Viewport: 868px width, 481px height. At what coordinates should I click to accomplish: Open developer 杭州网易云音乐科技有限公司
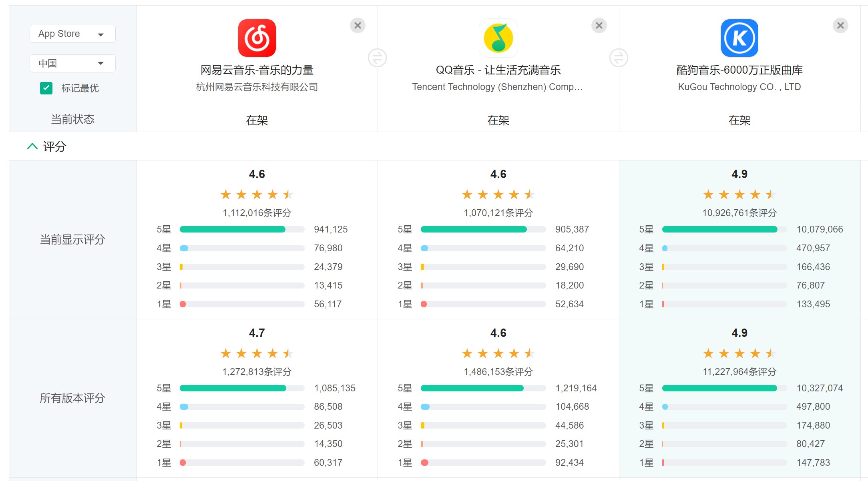(256, 87)
